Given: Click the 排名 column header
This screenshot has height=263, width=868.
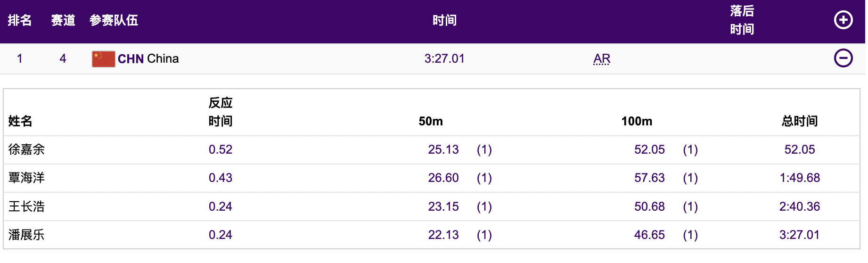Looking at the screenshot, I should 20,20.
